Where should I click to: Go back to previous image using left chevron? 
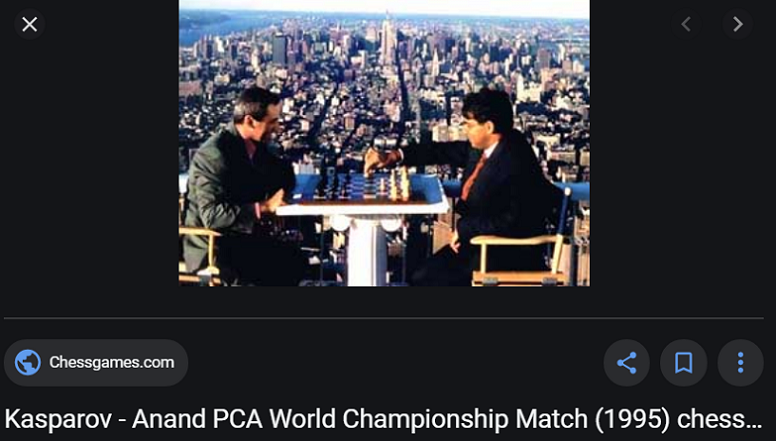tap(686, 24)
